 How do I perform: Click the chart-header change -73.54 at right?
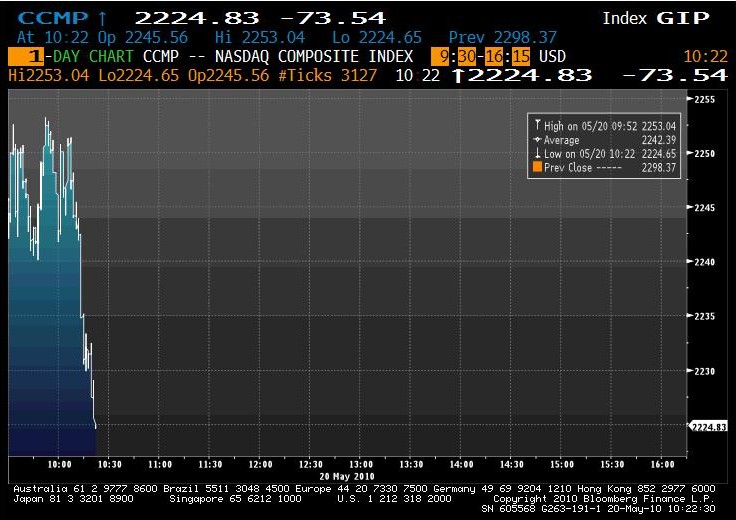tap(675, 76)
